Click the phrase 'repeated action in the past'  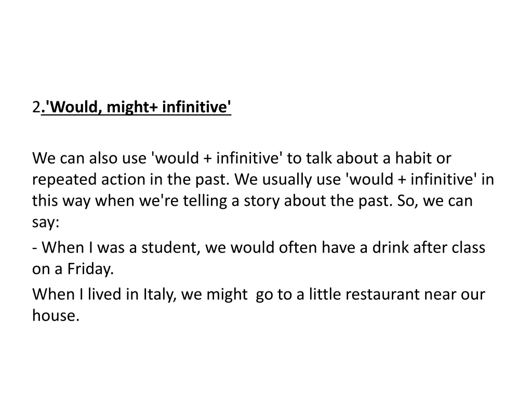(x=130, y=179)
